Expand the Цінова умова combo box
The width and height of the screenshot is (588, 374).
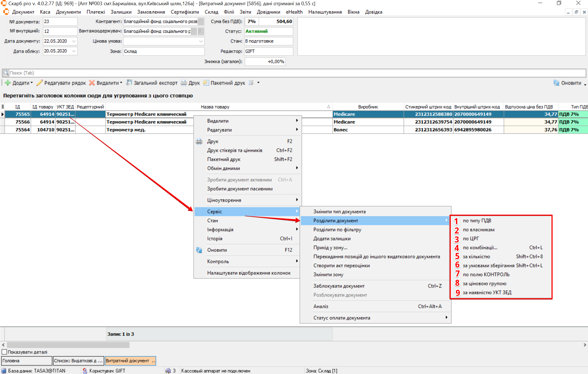tap(201, 41)
